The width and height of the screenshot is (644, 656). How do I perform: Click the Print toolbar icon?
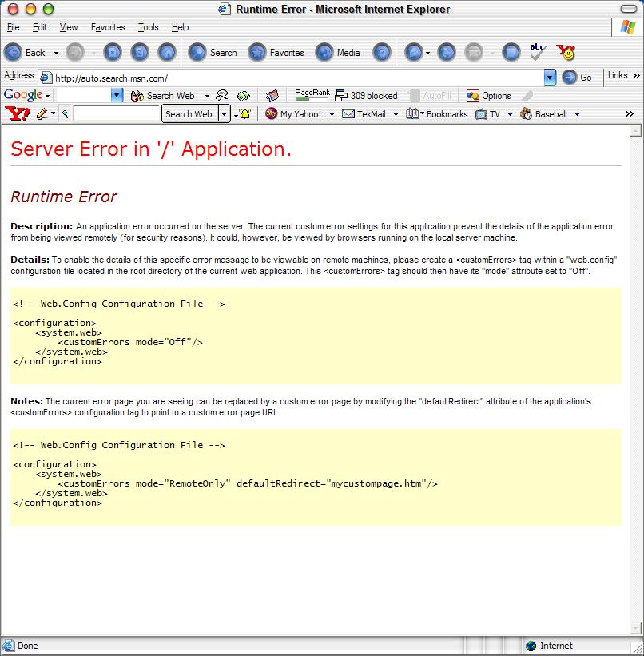pyautogui.click(x=447, y=53)
